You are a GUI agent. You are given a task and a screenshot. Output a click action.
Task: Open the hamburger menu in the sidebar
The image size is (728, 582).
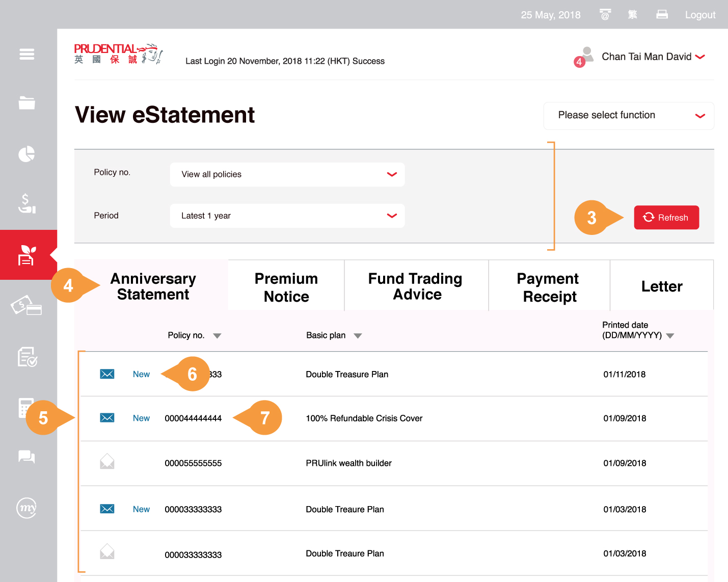tap(27, 54)
